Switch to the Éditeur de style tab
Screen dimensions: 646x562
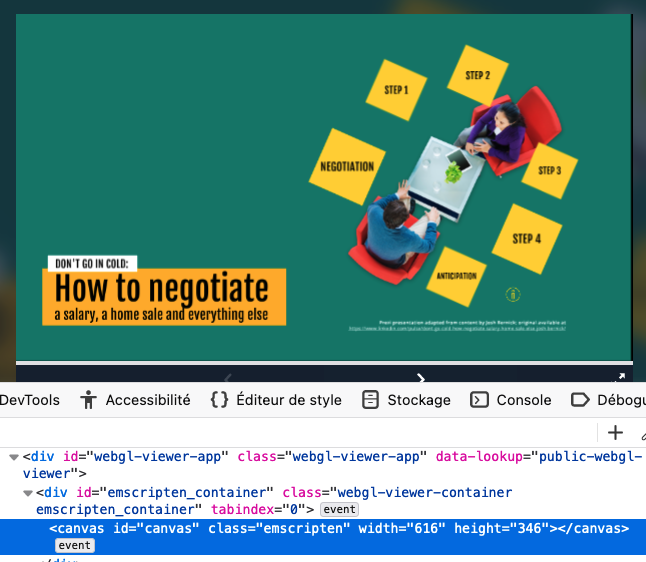pyautogui.click(x=276, y=400)
